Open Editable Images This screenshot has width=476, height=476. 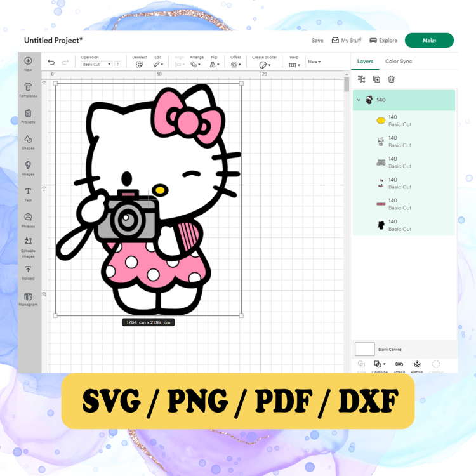[x=28, y=241]
